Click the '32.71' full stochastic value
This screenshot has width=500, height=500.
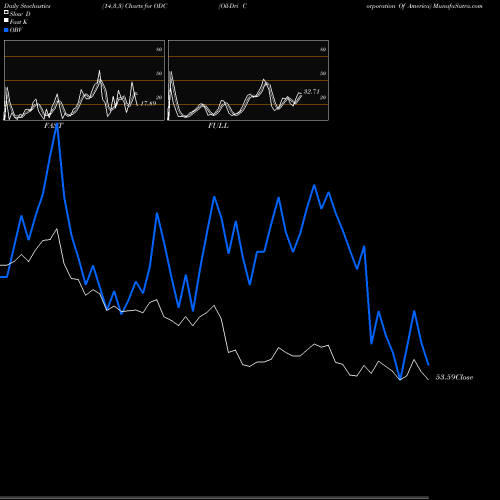click(312, 91)
